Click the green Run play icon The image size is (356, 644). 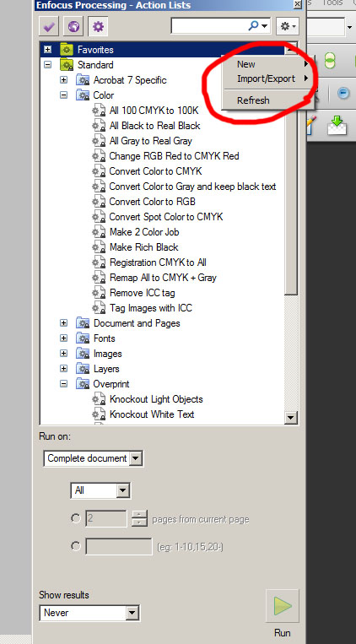[x=282, y=606]
